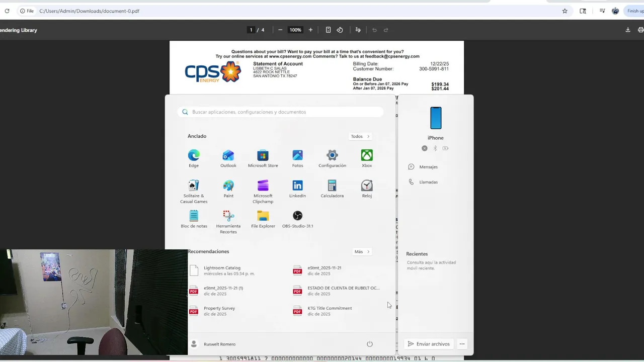
Task: Print the PDF document
Action: point(640,30)
